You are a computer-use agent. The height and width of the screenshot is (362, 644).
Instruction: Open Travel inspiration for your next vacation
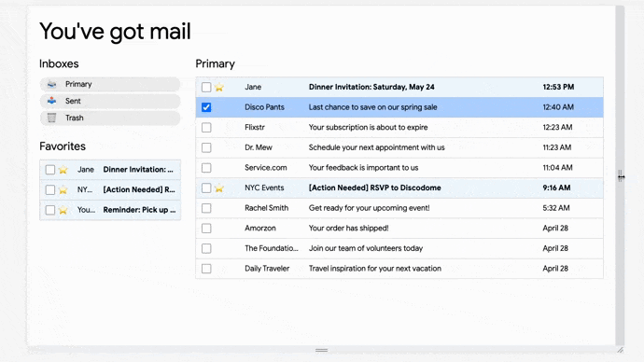[x=374, y=269]
